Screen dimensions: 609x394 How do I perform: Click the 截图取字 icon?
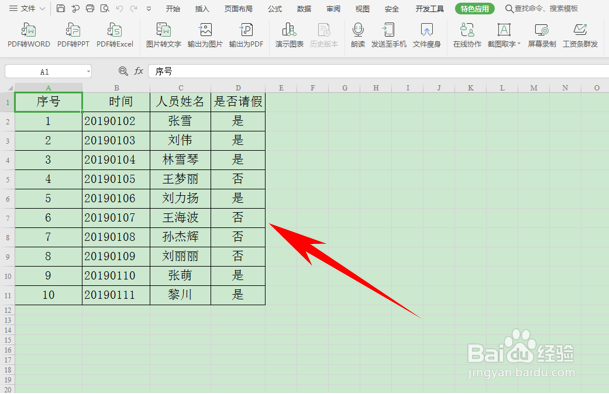(504, 30)
